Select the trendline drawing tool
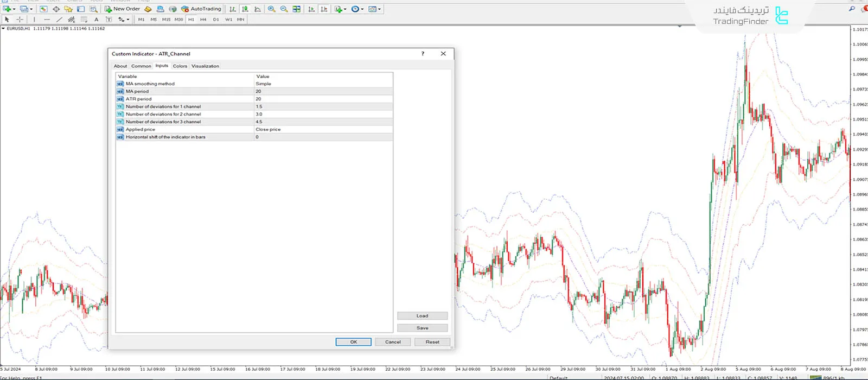This screenshot has width=868, height=380. pos(59,20)
